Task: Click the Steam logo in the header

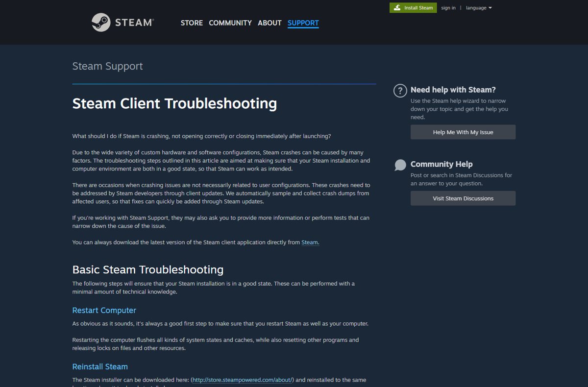Action: (x=123, y=23)
